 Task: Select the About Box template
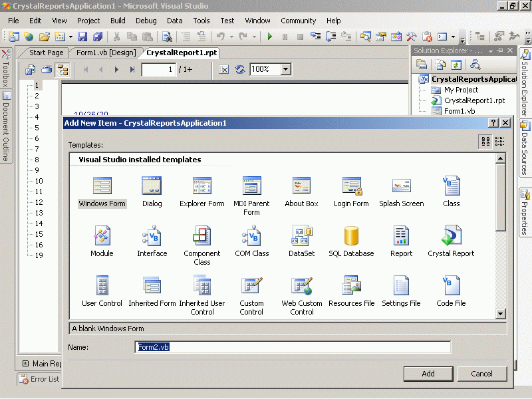click(301, 192)
